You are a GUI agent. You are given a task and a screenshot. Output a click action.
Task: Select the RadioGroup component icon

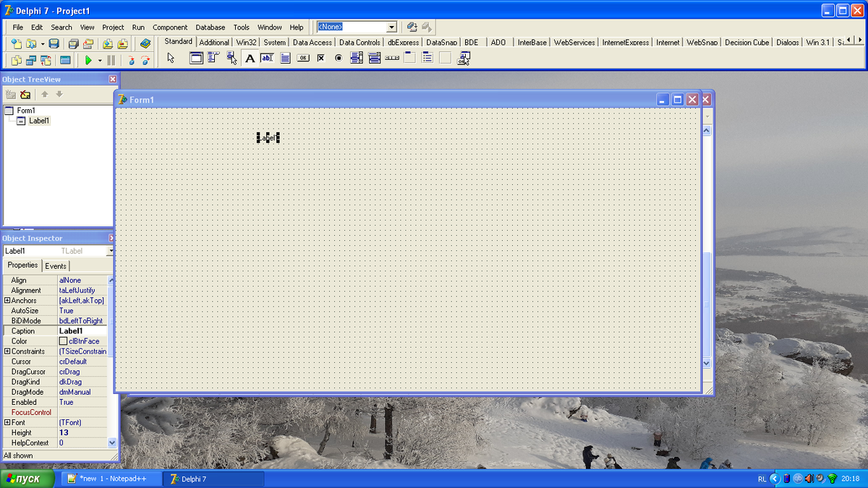[x=427, y=58]
